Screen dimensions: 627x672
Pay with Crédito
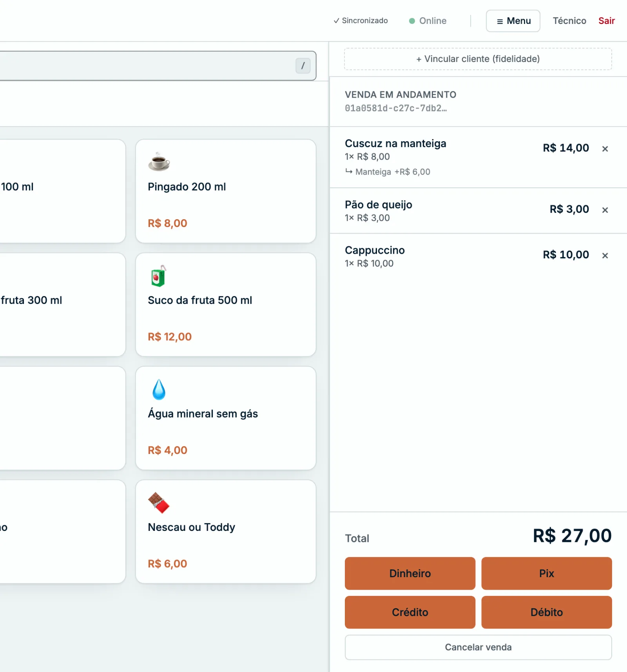click(410, 612)
